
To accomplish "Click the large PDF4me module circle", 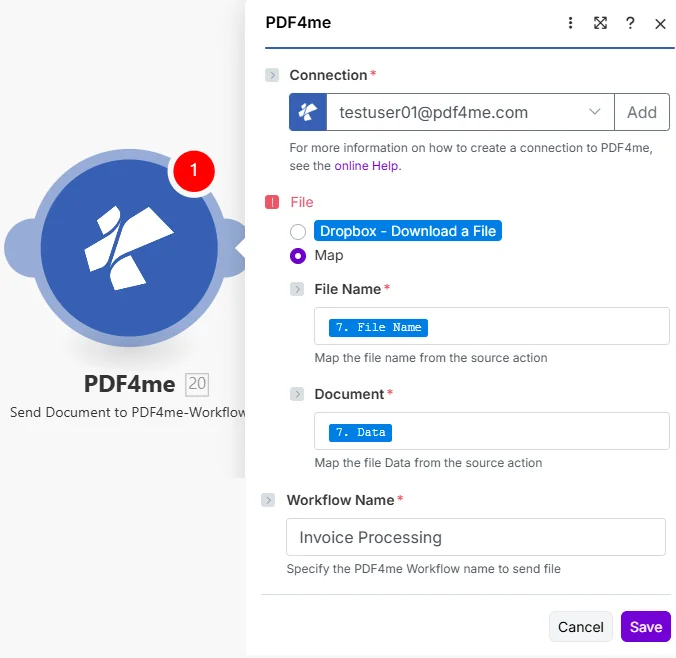I will click(x=129, y=248).
